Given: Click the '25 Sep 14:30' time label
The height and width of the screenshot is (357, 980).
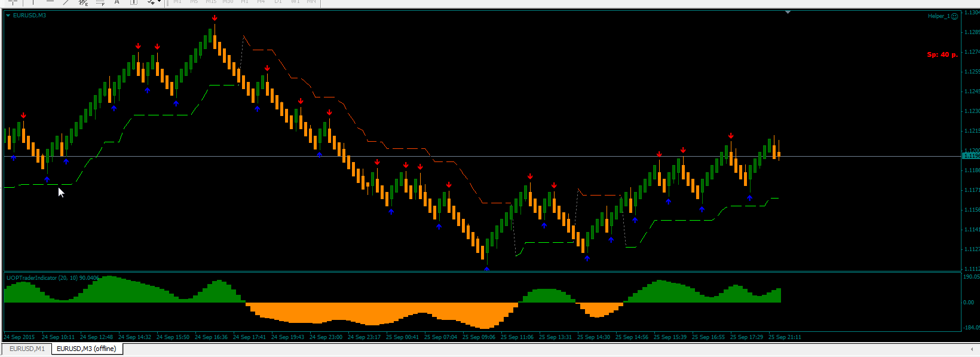Looking at the screenshot, I should 593,337.
